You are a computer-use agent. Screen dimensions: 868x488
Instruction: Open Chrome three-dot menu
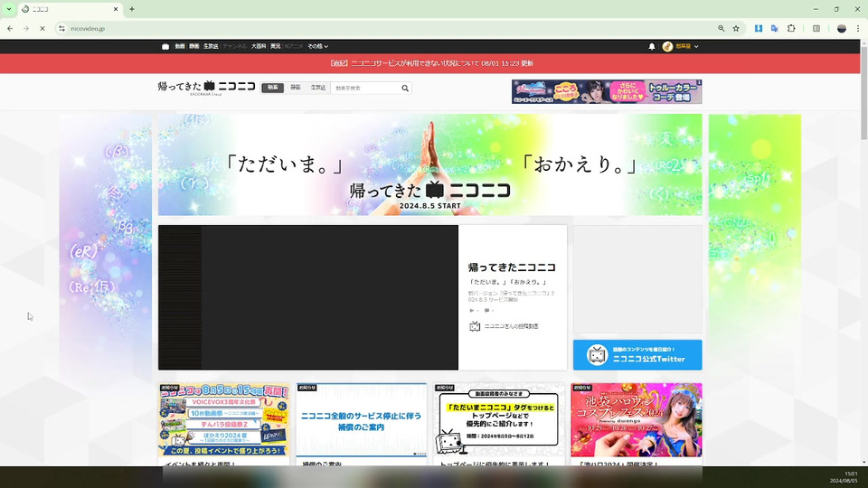[858, 28]
